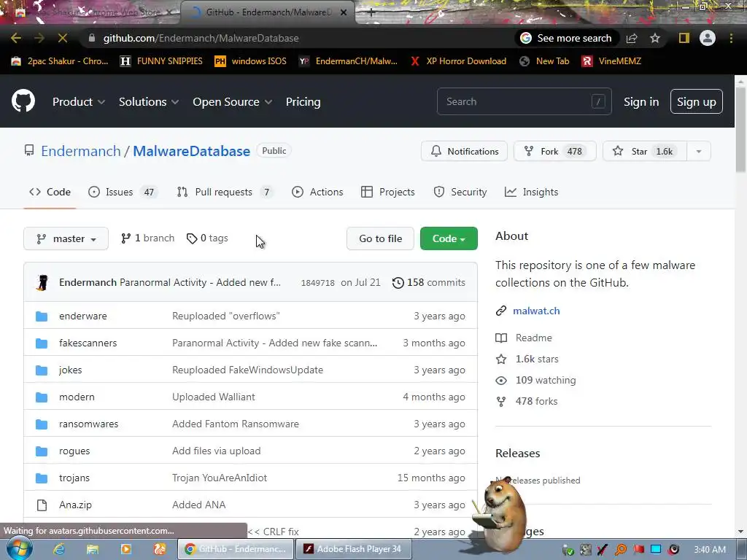Open new tab with plus icon
747x560 pixels.
pos(371,12)
